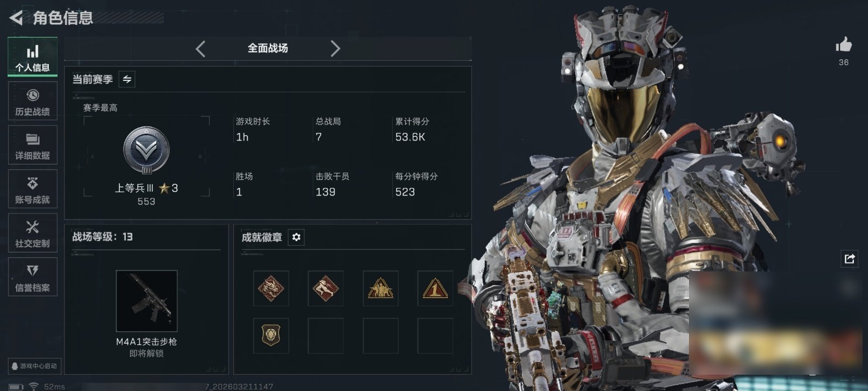Tap the back arrow beside 角色信息

(16, 18)
